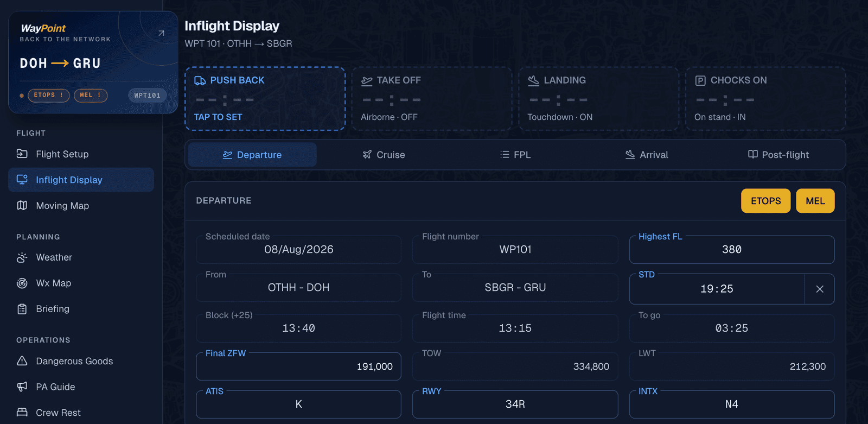
Task: Edit the ATIS field showing K
Action: coord(298,404)
